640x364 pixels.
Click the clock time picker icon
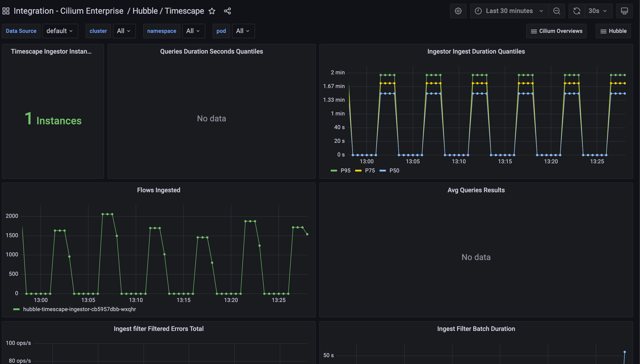[478, 11]
